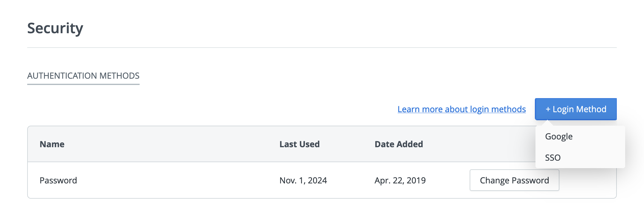Click the Apr. 22, 2019 date added value
The height and width of the screenshot is (219, 644).
click(400, 180)
